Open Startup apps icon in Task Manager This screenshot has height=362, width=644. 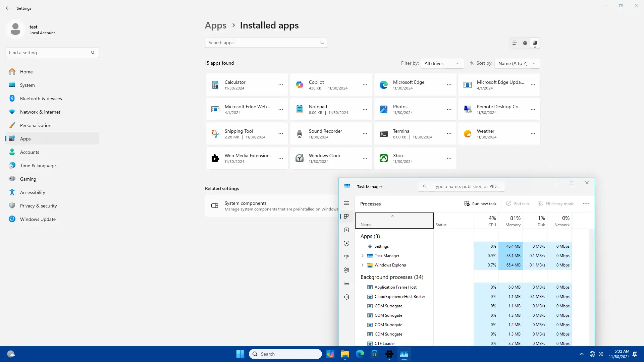coord(346,257)
